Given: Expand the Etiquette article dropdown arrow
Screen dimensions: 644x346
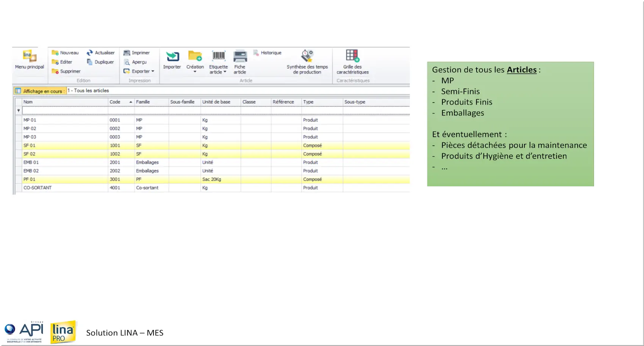Looking at the screenshot, I should point(225,72).
